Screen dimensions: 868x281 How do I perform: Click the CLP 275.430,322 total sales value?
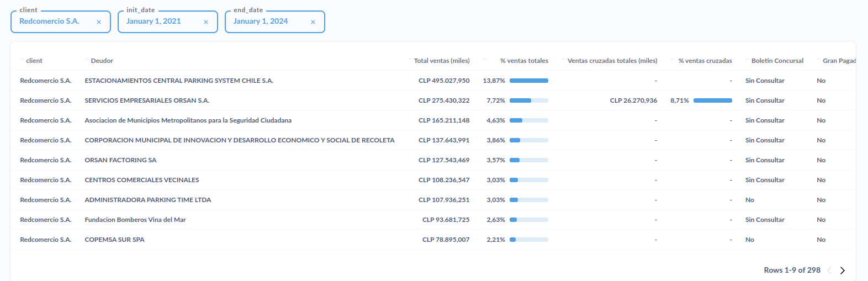444,100
